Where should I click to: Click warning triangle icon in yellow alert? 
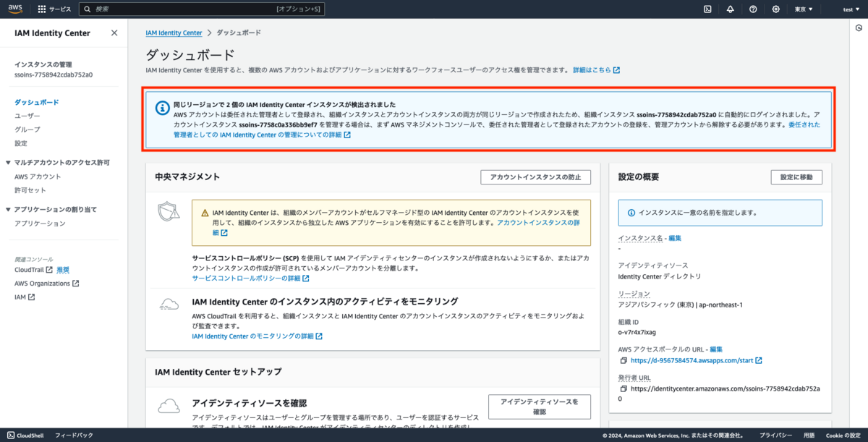tap(204, 213)
